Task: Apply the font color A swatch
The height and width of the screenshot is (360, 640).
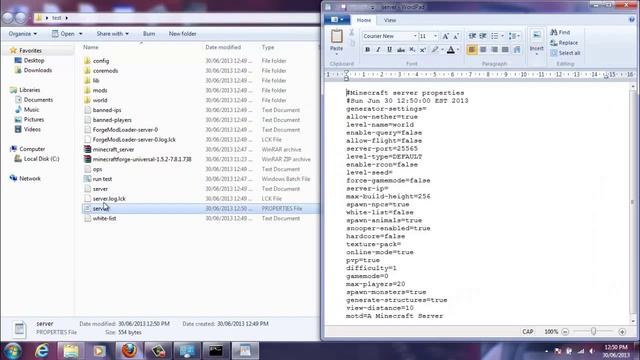Action: tap(451, 50)
